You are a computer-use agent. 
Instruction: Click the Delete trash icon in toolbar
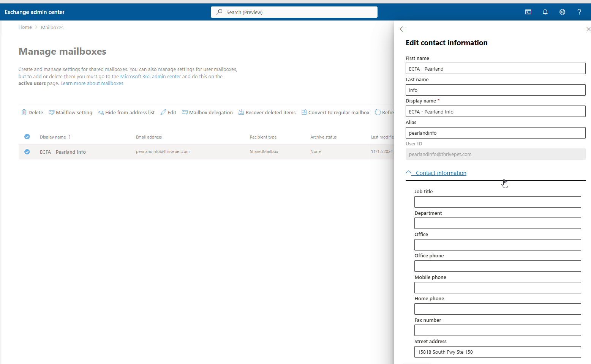pos(24,112)
